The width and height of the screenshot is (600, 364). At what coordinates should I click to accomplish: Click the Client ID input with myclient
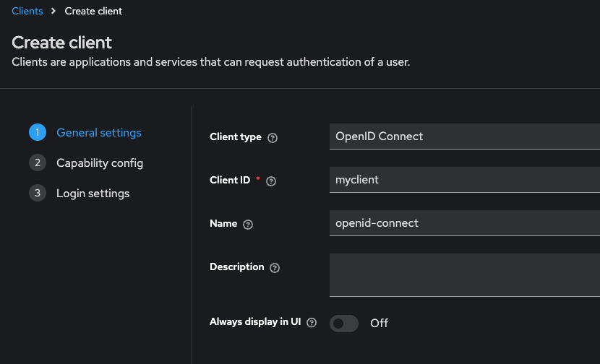(464, 180)
